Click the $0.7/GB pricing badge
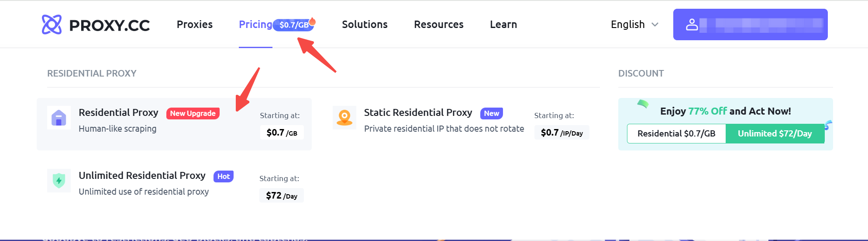Viewport: 868px width, 241px height. click(293, 25)
